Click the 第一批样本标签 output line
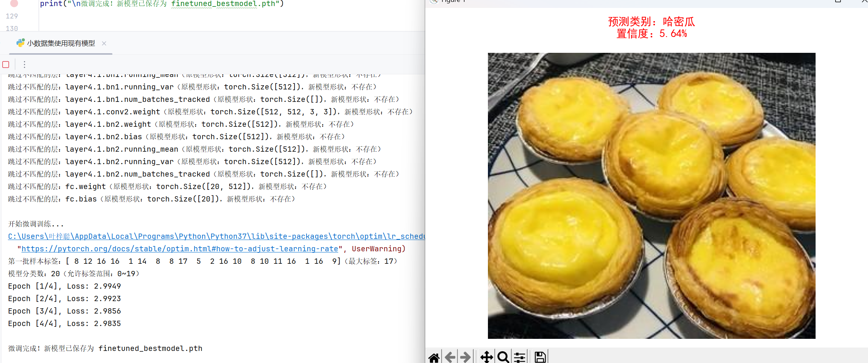 coord(203,261)
